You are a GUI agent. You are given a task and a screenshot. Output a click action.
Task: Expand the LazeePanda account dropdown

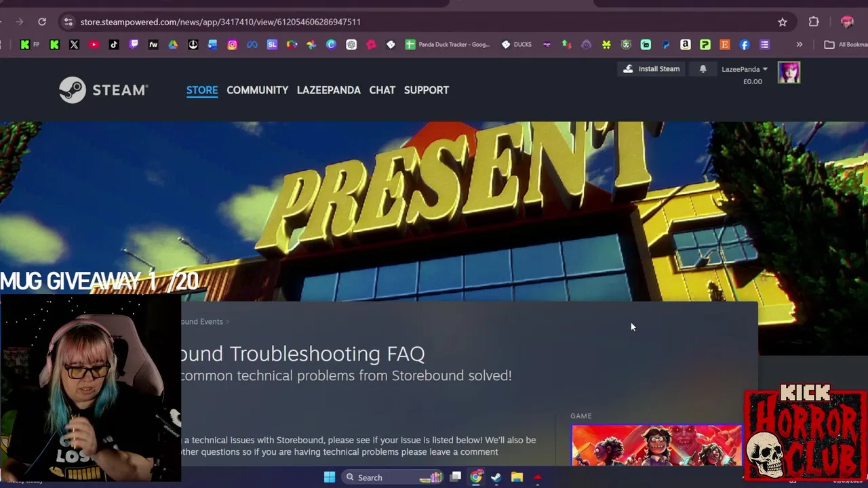pos(744,69)
